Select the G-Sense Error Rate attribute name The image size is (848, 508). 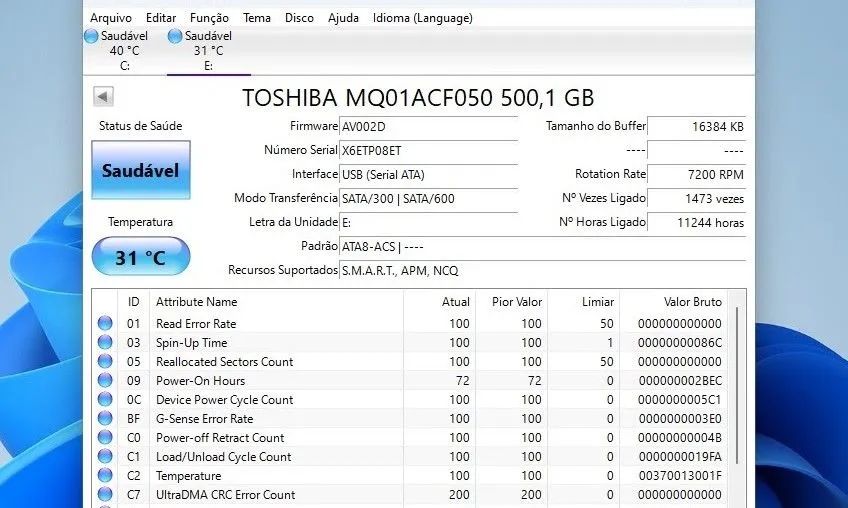(x=204, y=418)
